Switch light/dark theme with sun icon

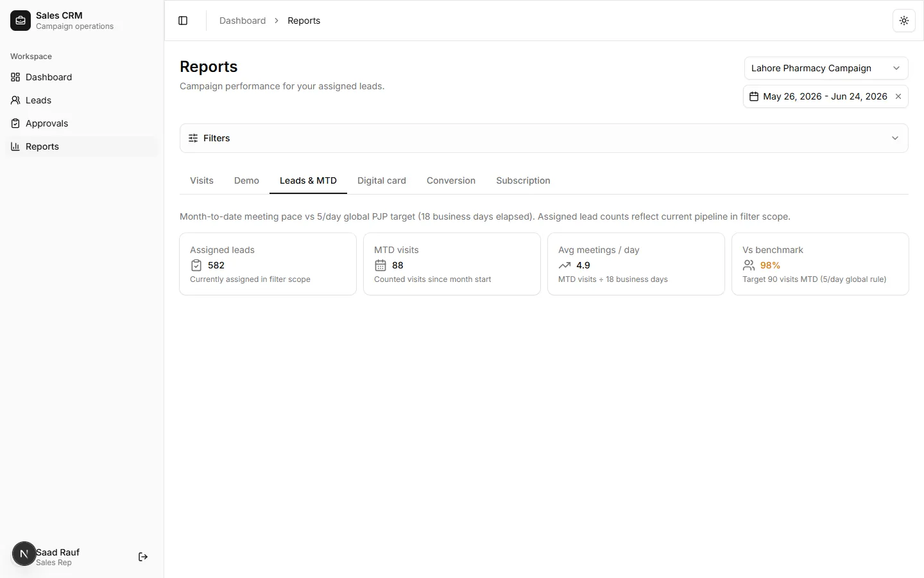point(904,21)
